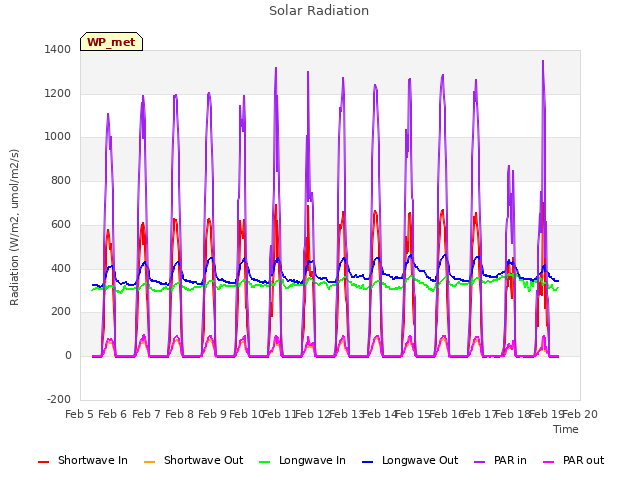640x480 pixels.
Task: Click the Feb 5 x-axis tick label
Action: pyautogui.click(x=80, y=414)
